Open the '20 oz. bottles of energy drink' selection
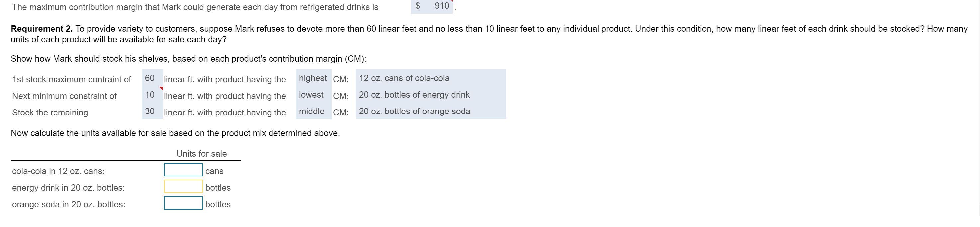This screenshot has height=227, width=980. tap(430, 95)
